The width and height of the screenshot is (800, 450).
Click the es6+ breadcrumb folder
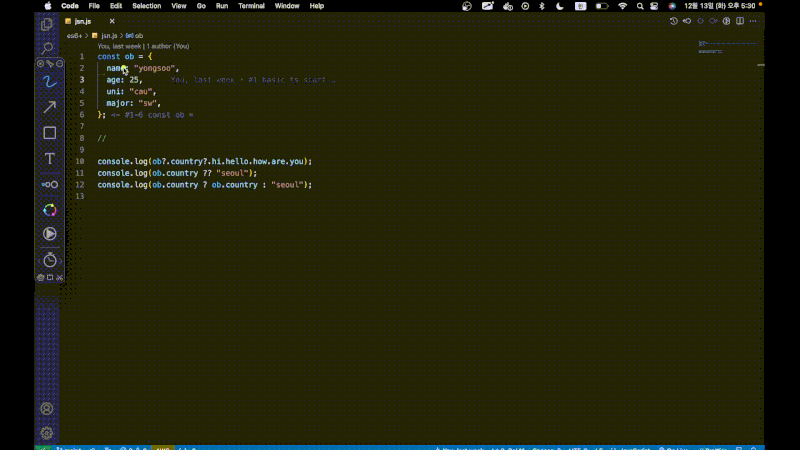pyautogui.click(x=74, y=36)
